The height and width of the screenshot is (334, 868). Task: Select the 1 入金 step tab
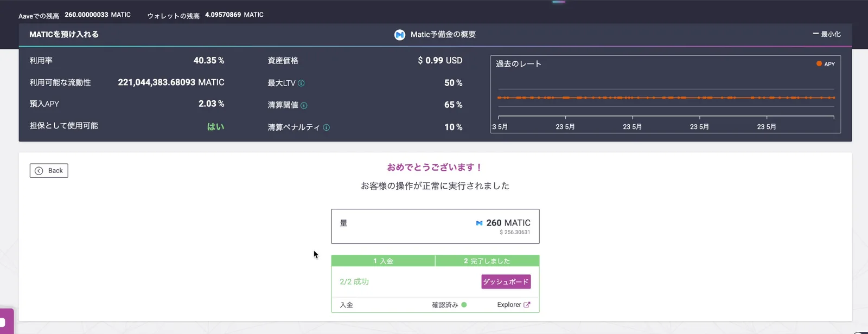tap(383, 261)
